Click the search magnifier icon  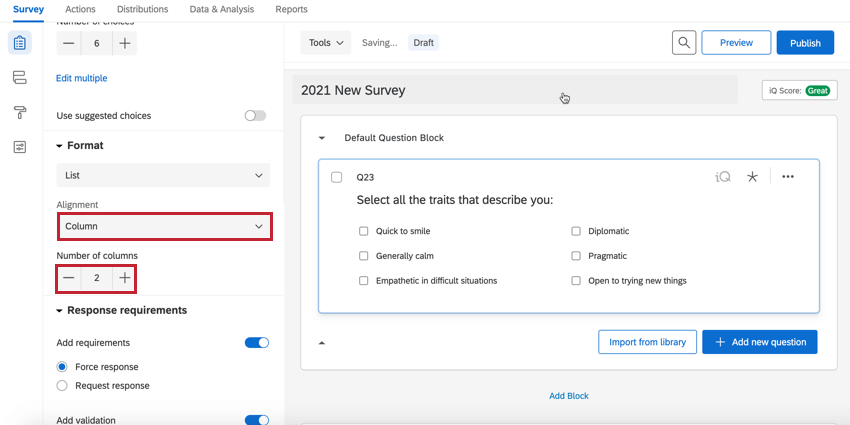684,43
